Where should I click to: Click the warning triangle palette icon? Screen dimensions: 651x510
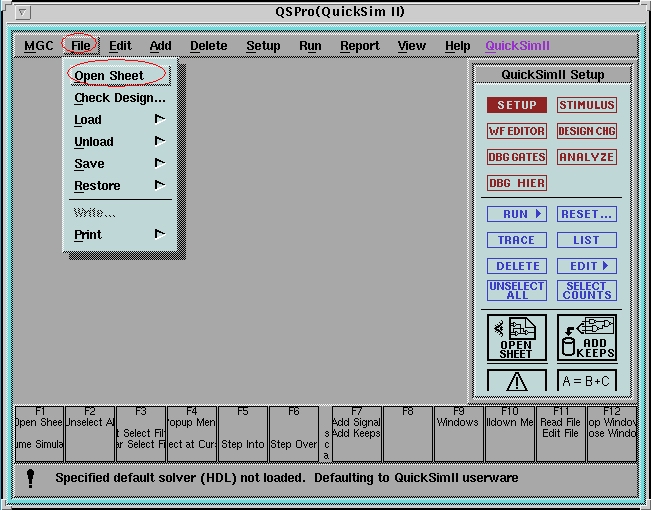click(x=516, y=381)
